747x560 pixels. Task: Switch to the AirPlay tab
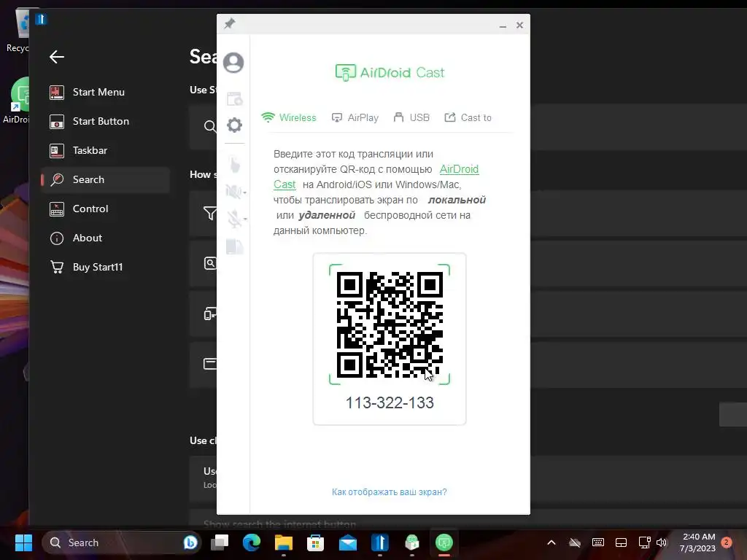pos(355,117)
